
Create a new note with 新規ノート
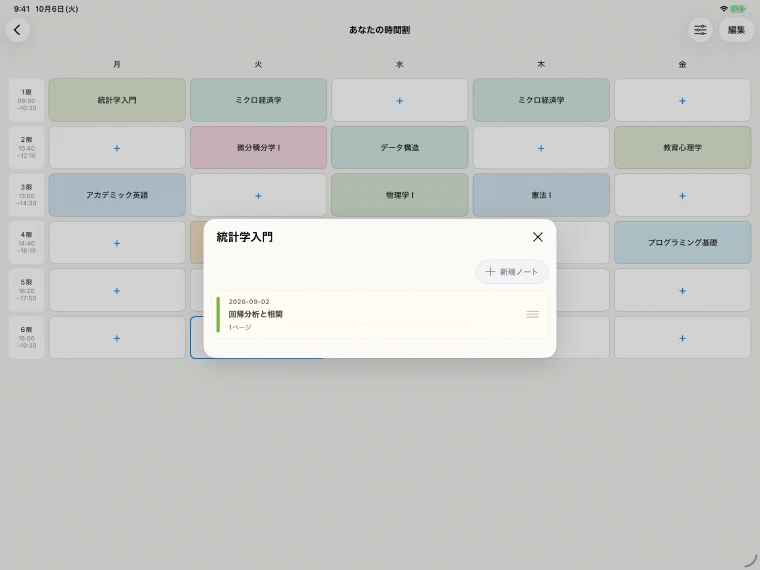[x=512, y=272]
